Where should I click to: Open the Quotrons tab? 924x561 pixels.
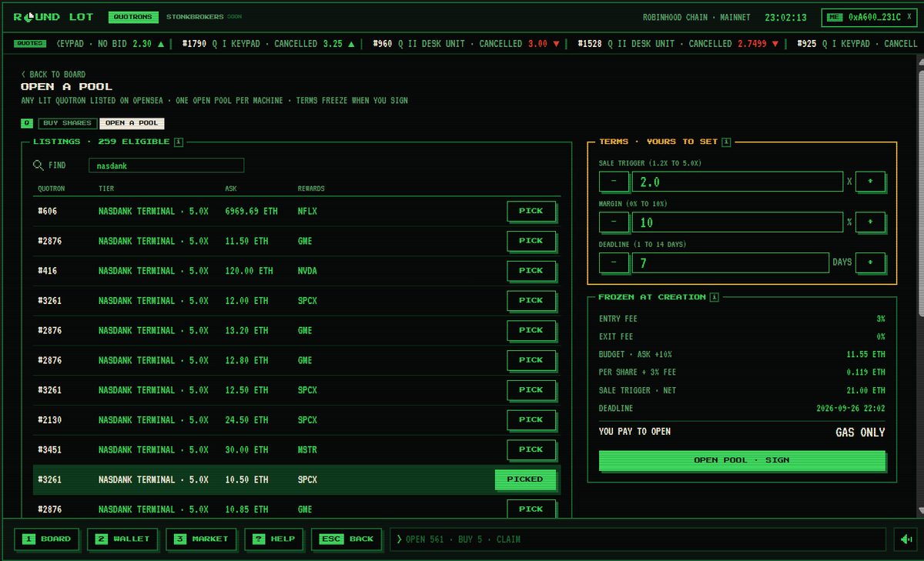tap(133, 17)
